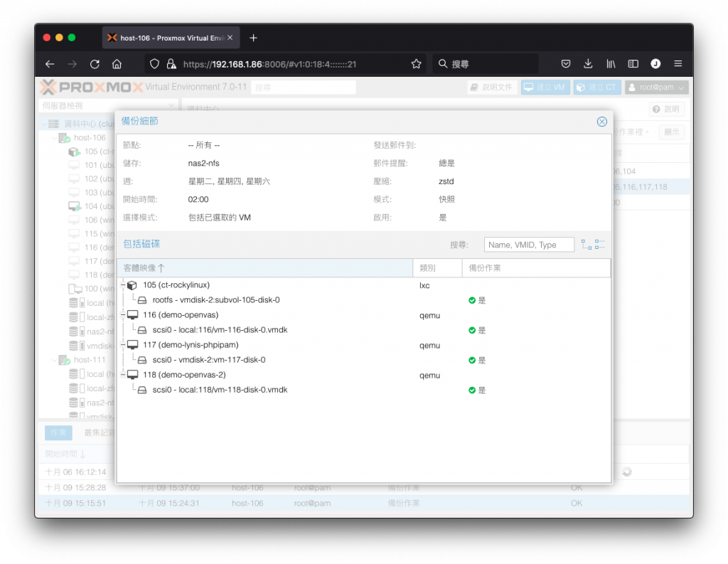The height and width of the screenshot is (564, 728).
Task: Collapse the 116 (demo-openvas) node
Action: (124, 314)
